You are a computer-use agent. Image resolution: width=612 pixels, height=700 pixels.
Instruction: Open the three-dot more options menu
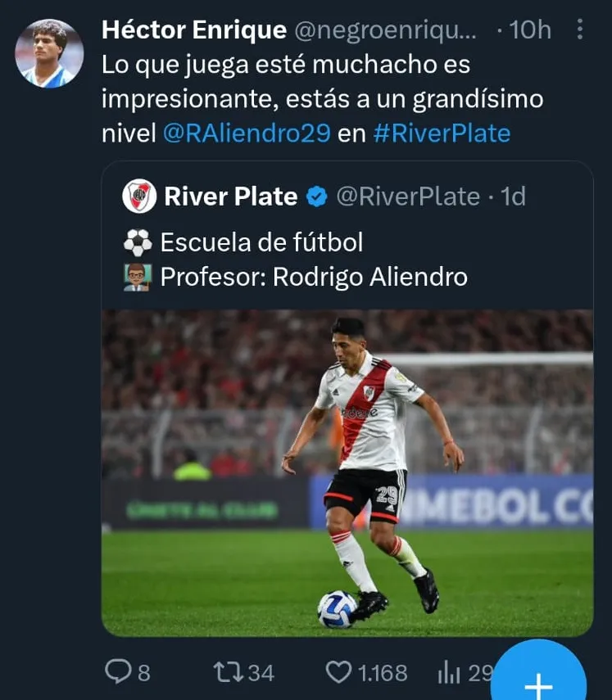(580, 30)
